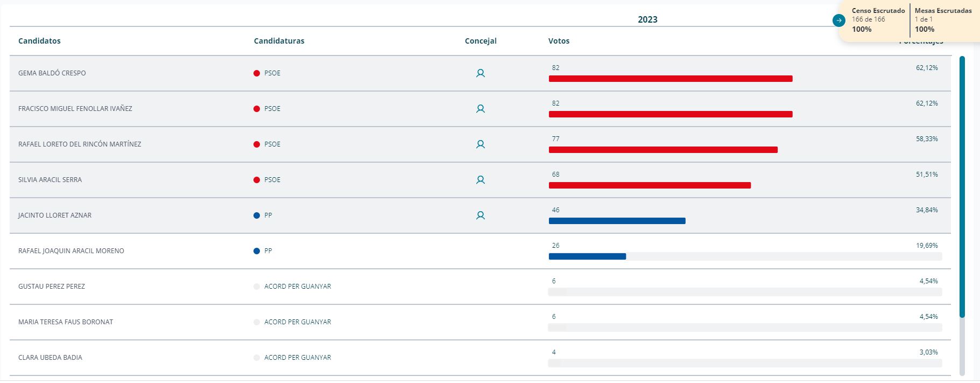Viewport: 980px width, 383px height.
Task: Click the concejal icon for Rafael Loreto del Rincón Martínez
Action: [481, 144]
